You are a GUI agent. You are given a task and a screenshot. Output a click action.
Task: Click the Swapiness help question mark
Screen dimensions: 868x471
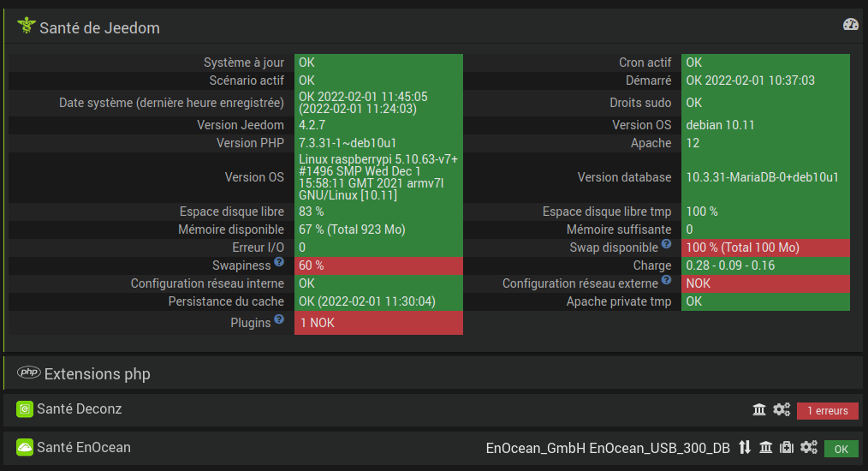(279, 262)
